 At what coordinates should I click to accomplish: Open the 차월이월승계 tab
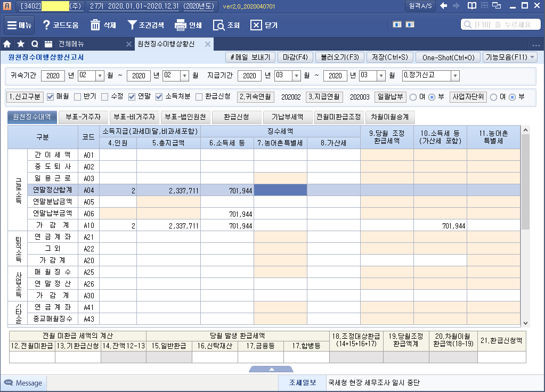tap(389, 117)
